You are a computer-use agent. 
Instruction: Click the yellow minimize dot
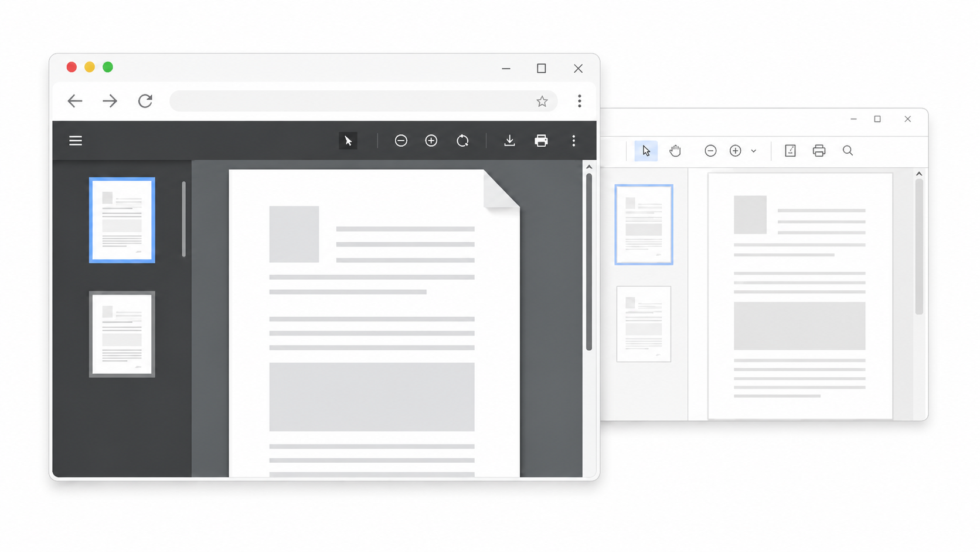tap(90, 67)
